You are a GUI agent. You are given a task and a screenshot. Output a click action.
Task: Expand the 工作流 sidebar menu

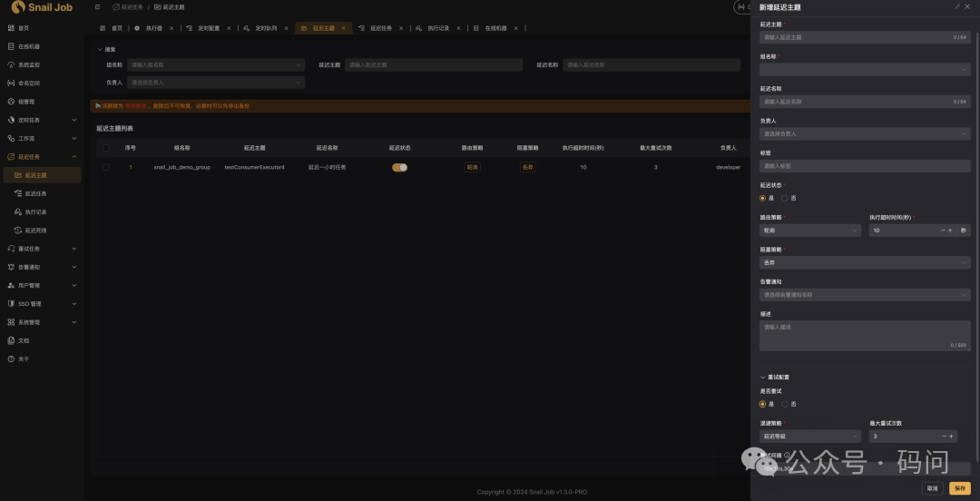point(42,138)
